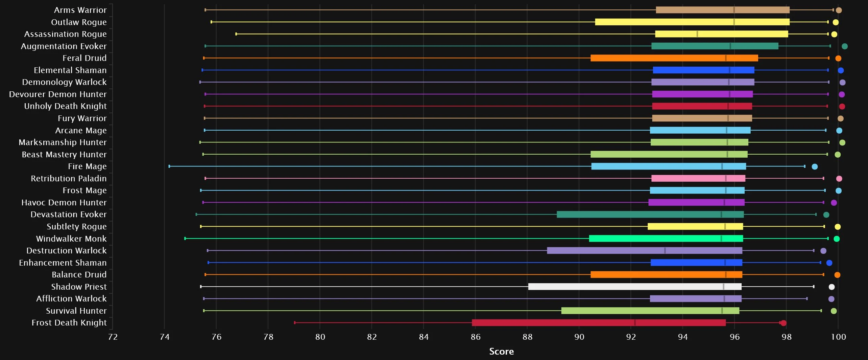Select the Devastation Evoker label
Image resolution: width=868 pixels, height=360 pixels.
pos(68,215)
